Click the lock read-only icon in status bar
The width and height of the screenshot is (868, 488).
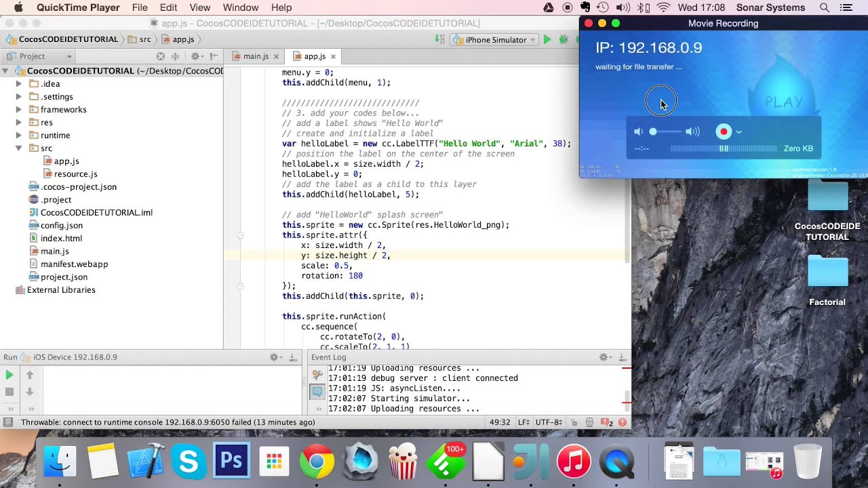[574, 422]
